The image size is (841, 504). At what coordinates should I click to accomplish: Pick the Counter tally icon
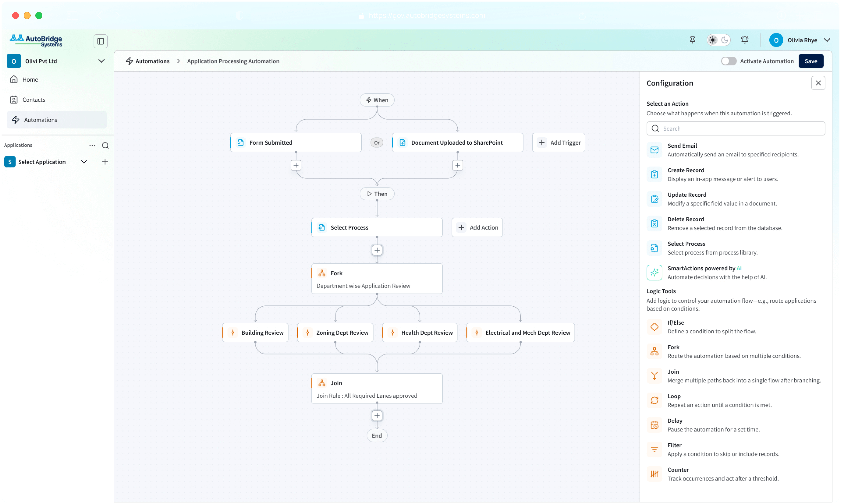[654, 474]
